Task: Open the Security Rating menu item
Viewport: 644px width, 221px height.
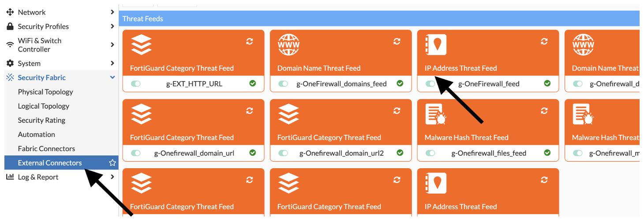Action: [x=41, y=120]
